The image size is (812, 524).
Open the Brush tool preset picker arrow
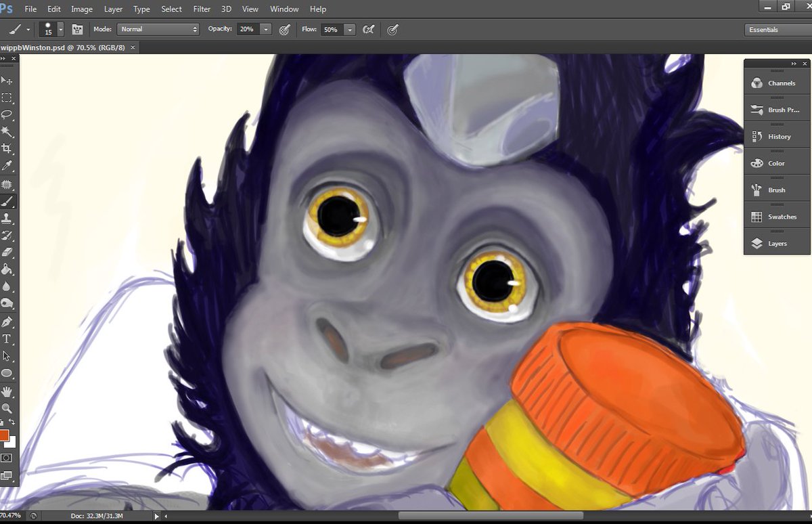28,30
